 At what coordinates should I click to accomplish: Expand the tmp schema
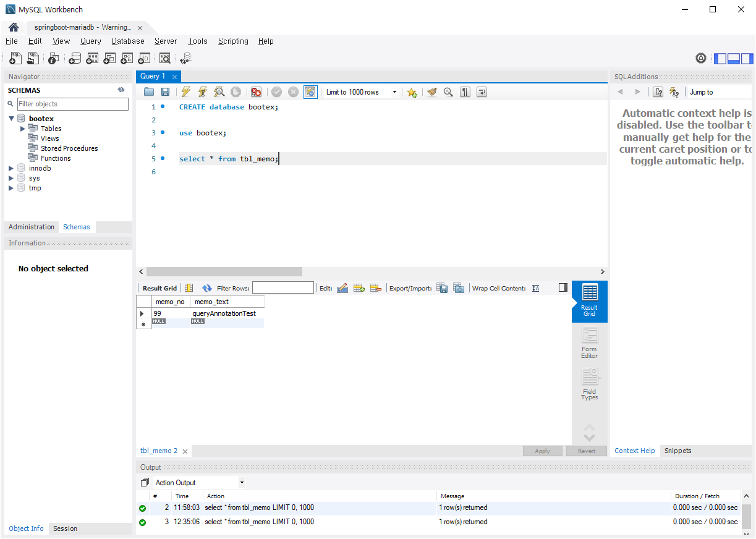(11, 188)
